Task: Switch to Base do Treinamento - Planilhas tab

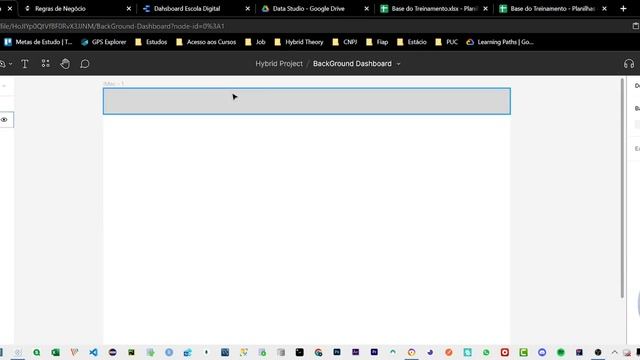Action: (552, 9)
